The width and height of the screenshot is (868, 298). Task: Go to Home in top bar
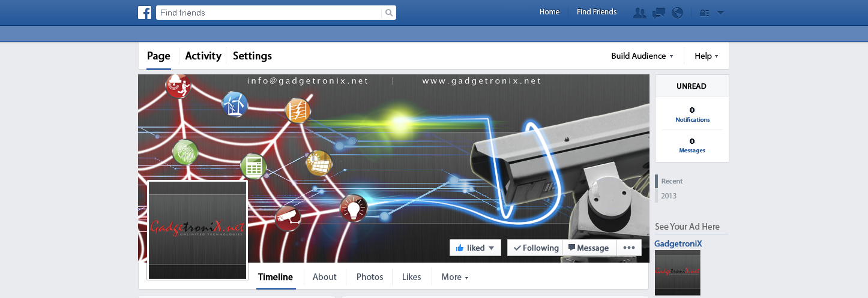coord(549,12)
